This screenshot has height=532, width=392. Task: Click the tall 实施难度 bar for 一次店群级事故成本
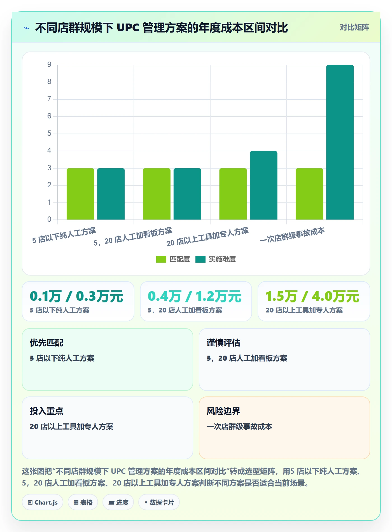point(340,142)
